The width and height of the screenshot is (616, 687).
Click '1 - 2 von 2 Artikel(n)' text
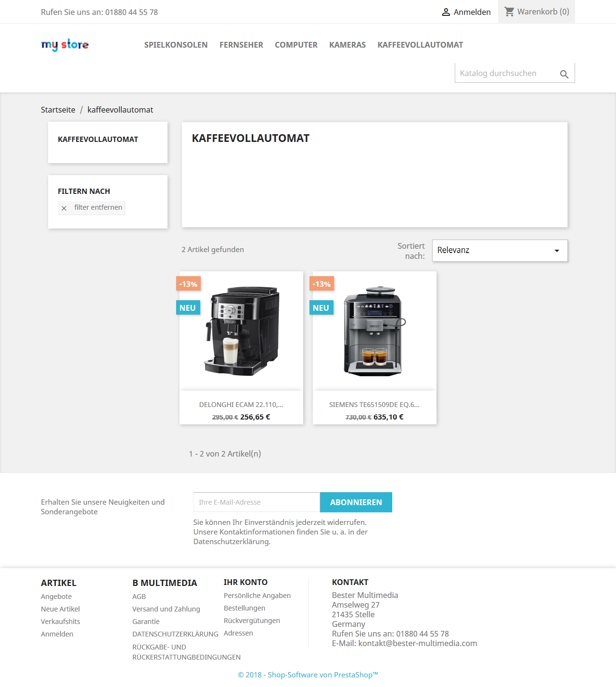(x=225, y=454)
